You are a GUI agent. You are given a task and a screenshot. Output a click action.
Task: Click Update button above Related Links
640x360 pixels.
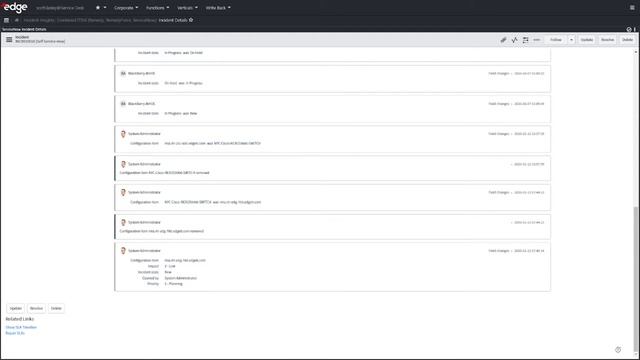coord(16,308)
